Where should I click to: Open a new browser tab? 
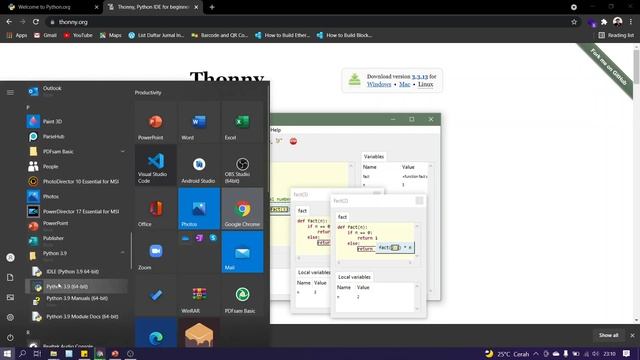212,7
